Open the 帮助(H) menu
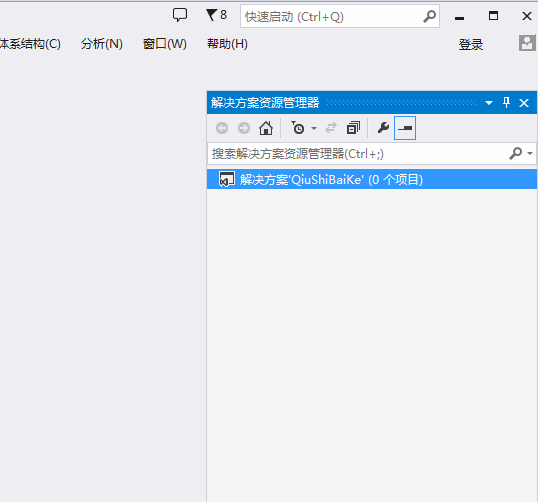538x502 pixels. click(227, 44)
